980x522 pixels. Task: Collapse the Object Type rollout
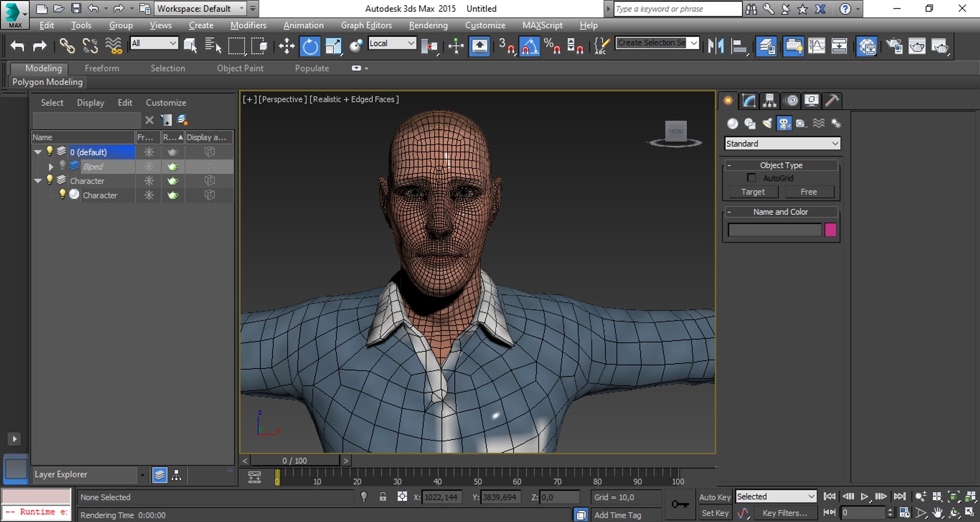click(x=781, y=165)
